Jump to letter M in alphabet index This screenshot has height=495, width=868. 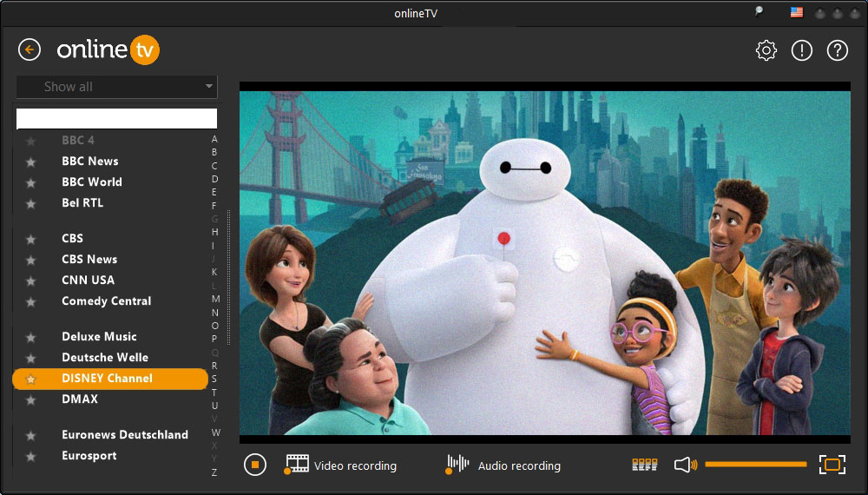(214, 299)
